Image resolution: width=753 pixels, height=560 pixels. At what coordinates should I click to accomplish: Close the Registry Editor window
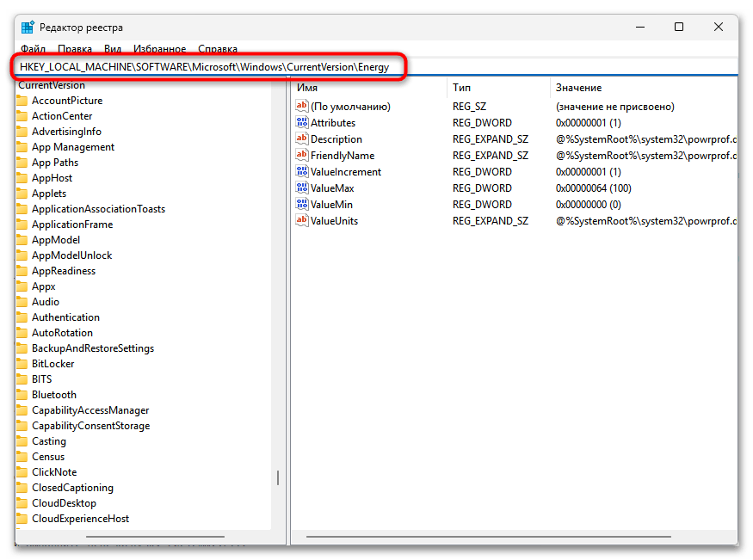(x=719, y=28)
